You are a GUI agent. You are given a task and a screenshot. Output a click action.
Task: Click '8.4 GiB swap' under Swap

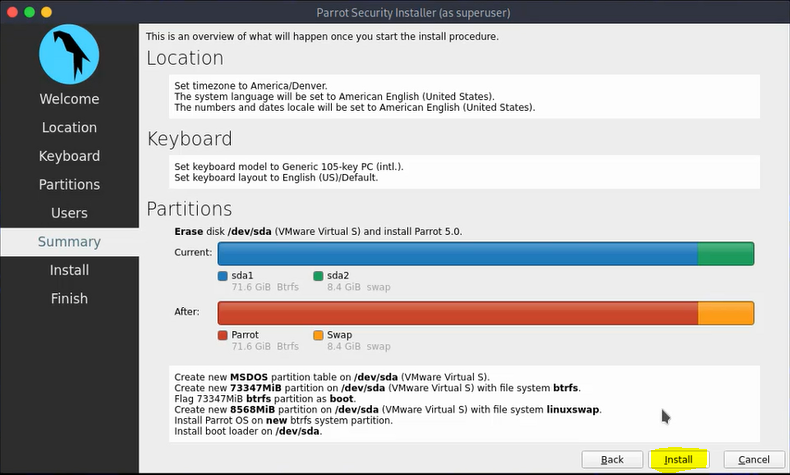coord(359,347)
